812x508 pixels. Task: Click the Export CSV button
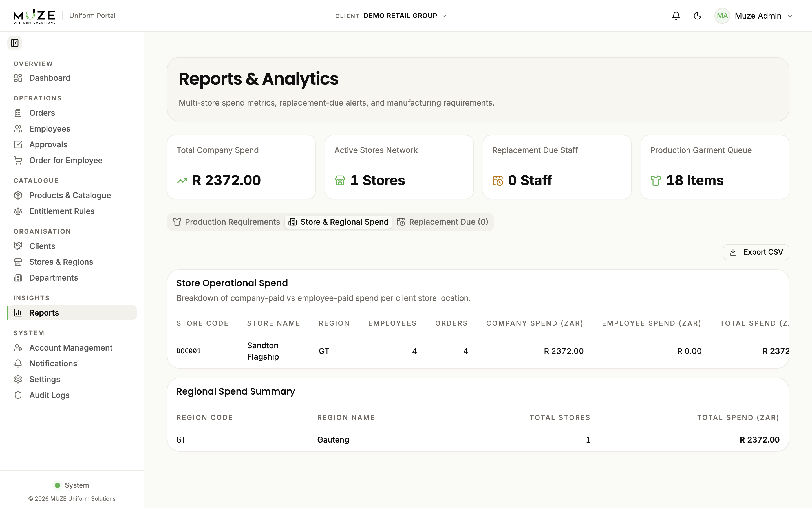point(756,252)
